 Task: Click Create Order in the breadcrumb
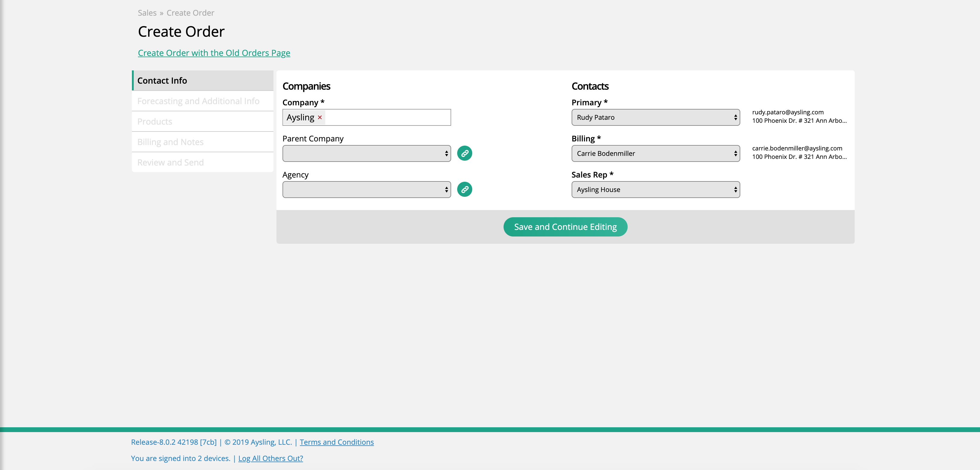[190, 13]
